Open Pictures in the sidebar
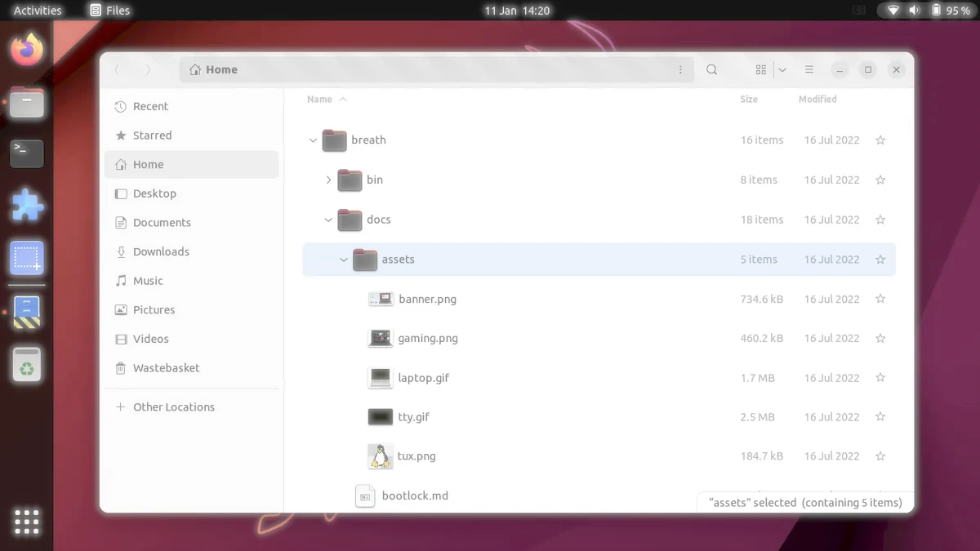980x551 pixels. click(x=192, y=310)
